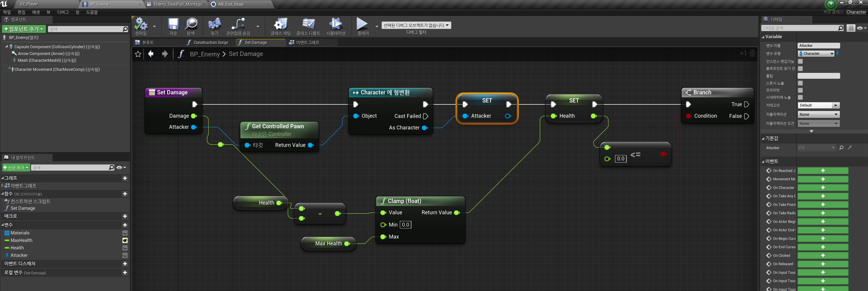Start 시뮬레이션 simulation
Image resolution: width=868 pixels, height=291 pixels.
[336, 26]
